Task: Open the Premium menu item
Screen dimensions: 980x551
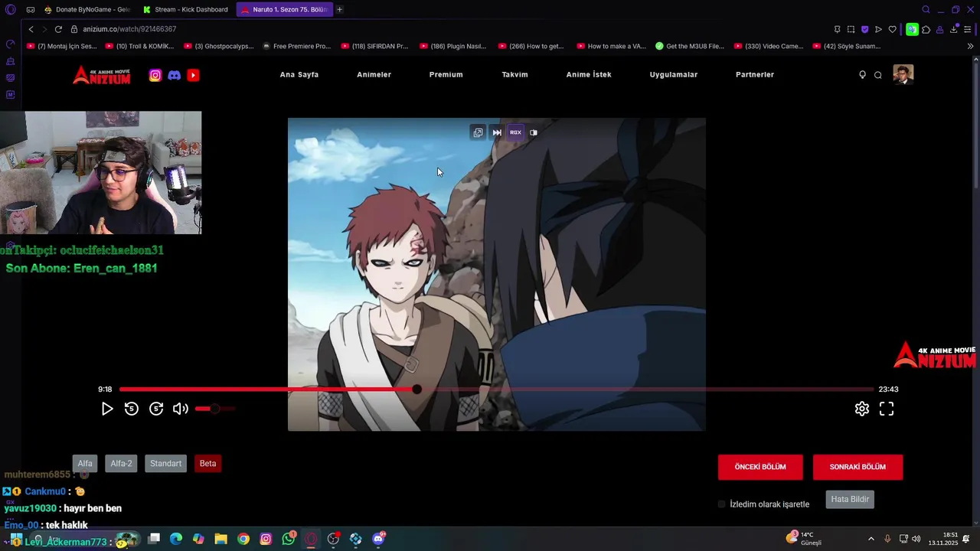Action: coord(446,75)
